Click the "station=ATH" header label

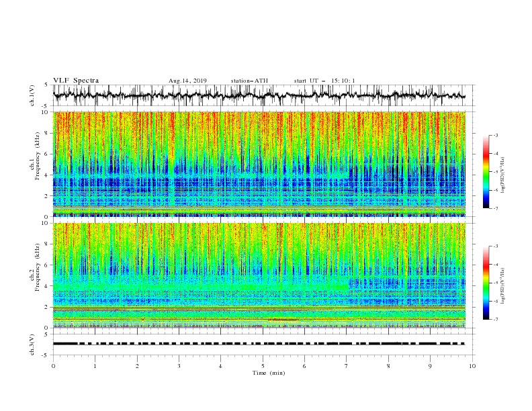click(x=249, y=81)
